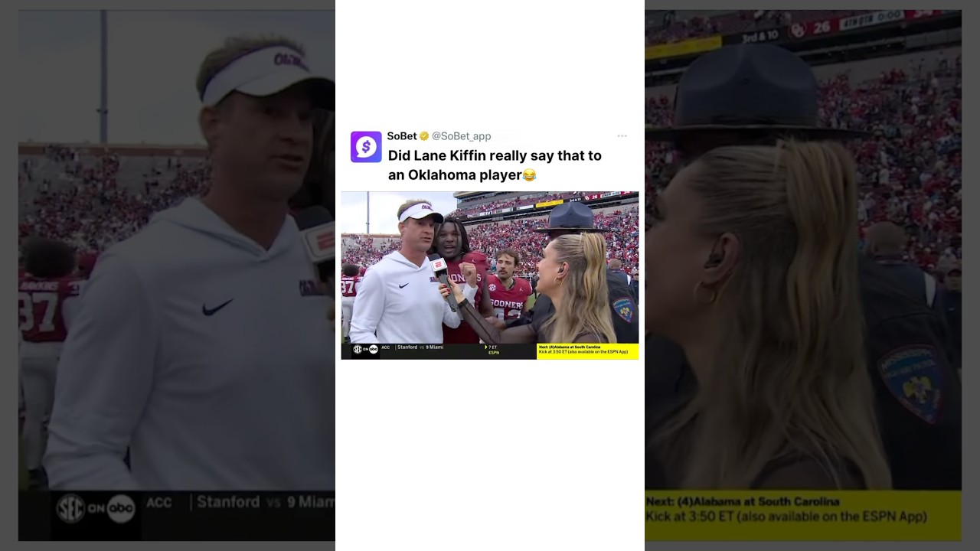The image size is (980, 551).
Task: Click the purple SoBet profile avatar
Action: click(366, 147)
